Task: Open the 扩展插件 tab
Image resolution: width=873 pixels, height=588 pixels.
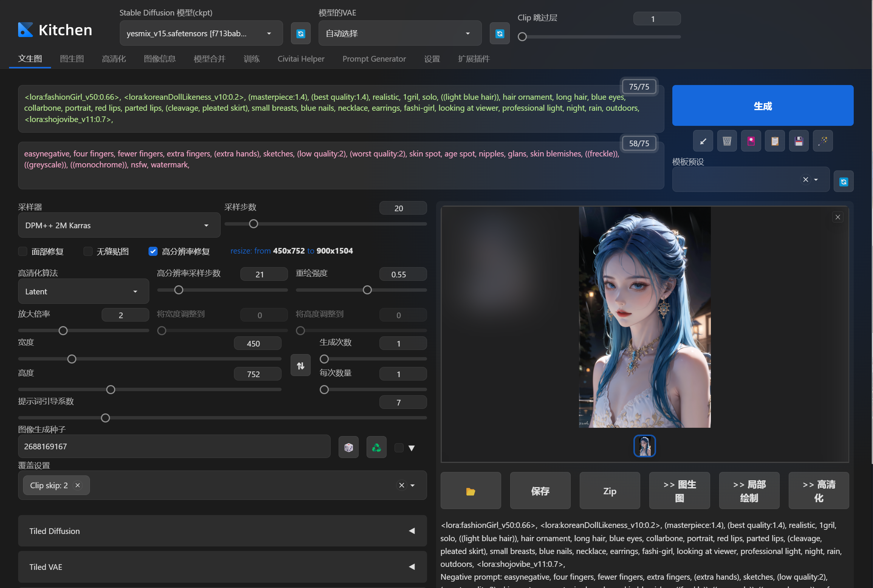Action: coord(474,59)
